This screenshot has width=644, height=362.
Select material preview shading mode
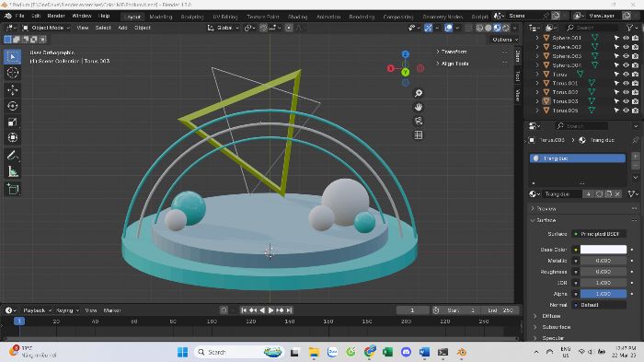tap(497, 28)
